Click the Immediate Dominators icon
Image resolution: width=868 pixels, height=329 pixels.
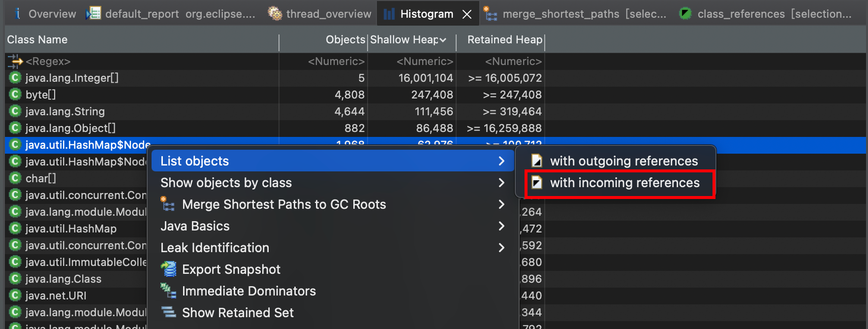tap(168, 291)
